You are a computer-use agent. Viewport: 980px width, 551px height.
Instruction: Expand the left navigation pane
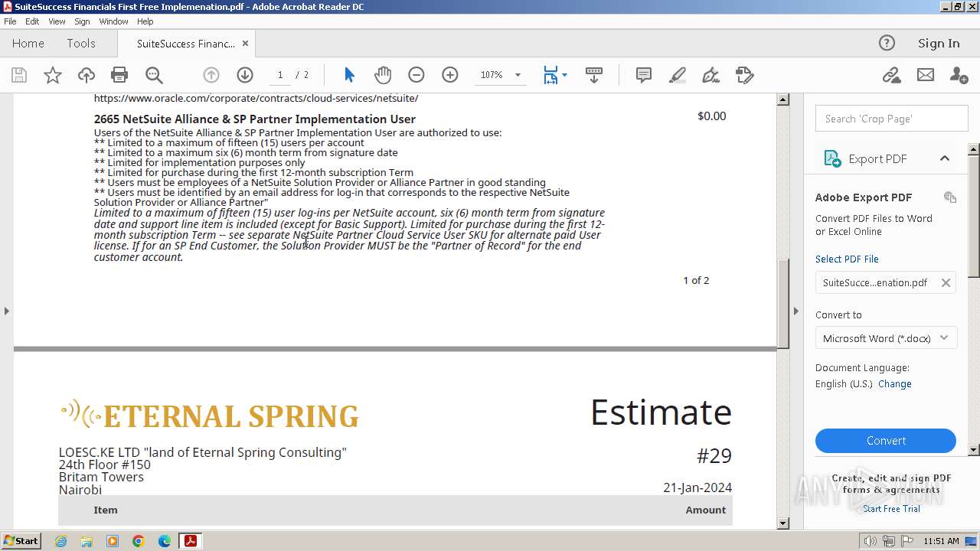(x=6, y=311)
